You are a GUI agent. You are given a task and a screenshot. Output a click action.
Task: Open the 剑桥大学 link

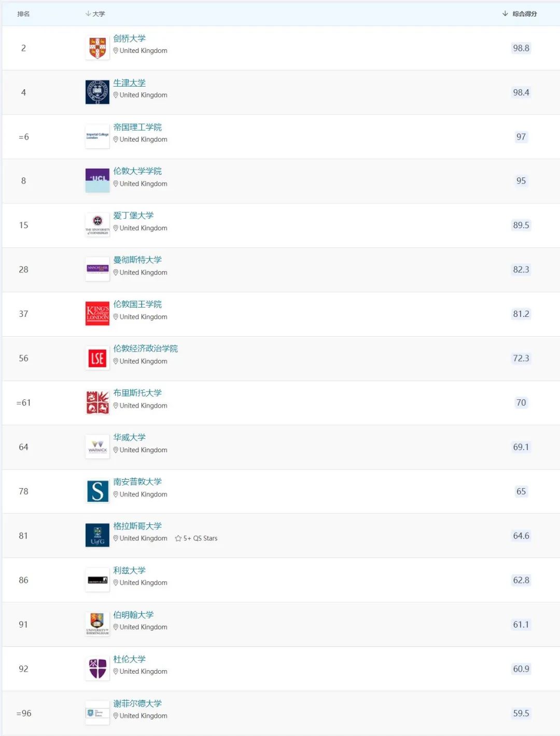point(130,38)
